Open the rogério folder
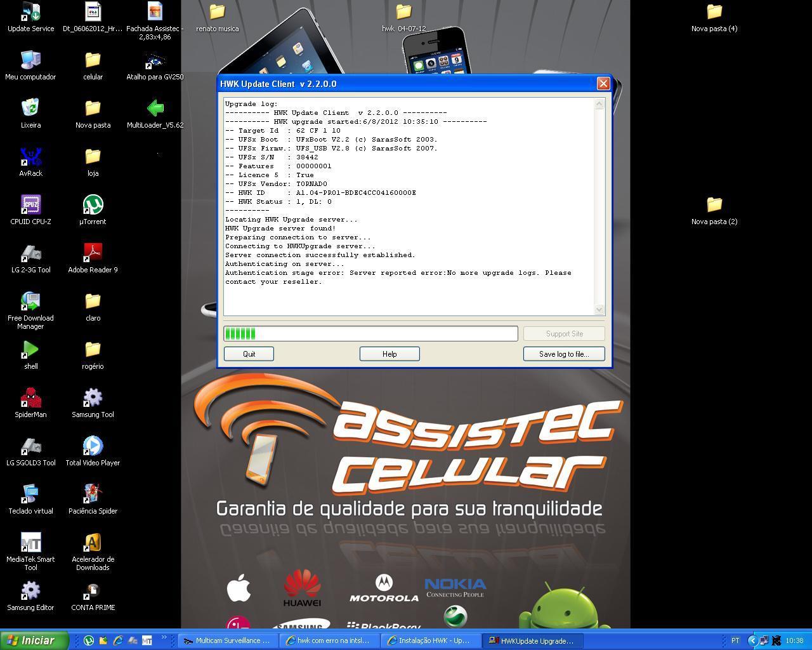Viewport: 812px width, 650px height. (x=93, y=355)
